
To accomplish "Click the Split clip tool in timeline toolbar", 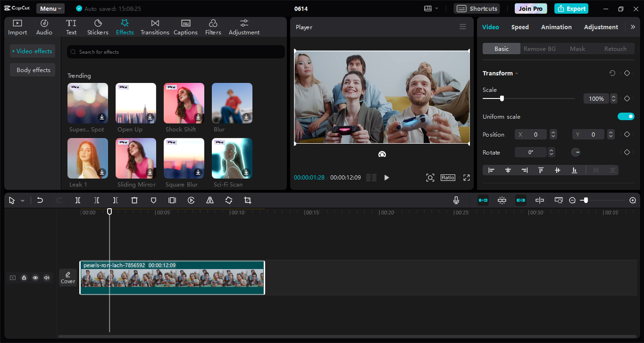I will coord(78,200).
